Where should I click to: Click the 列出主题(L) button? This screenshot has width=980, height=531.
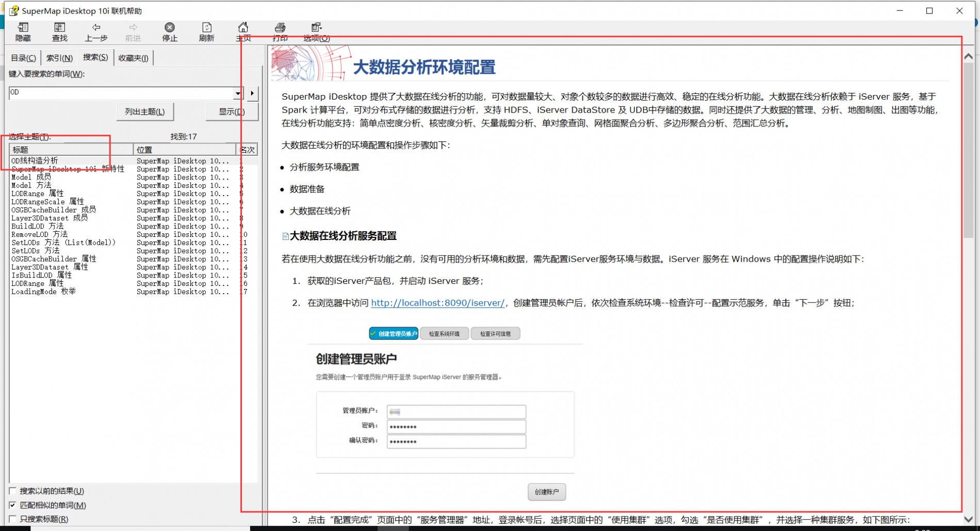(145, 111)
